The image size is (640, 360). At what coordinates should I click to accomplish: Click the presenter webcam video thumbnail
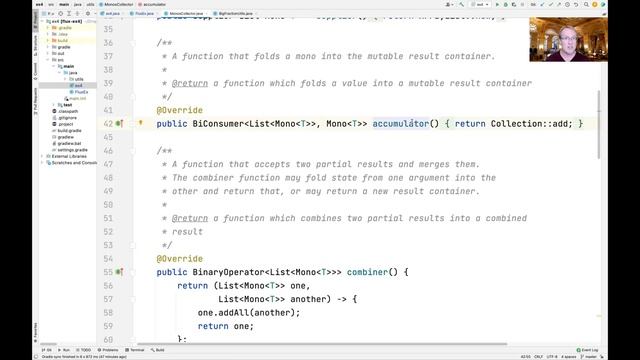point(569,39)
